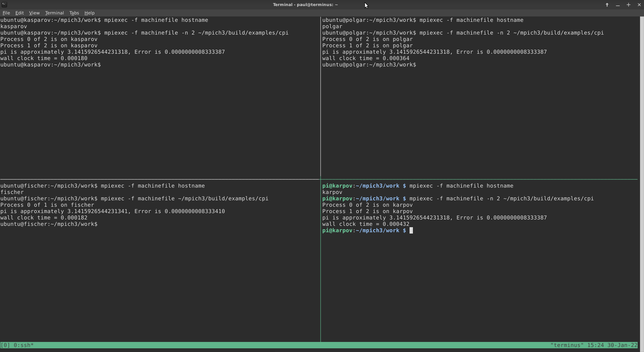Click the pi approximation line in fischer pane
Image resolution: width=644 pixels, height=352 pixels.
(x=113, y=211)
